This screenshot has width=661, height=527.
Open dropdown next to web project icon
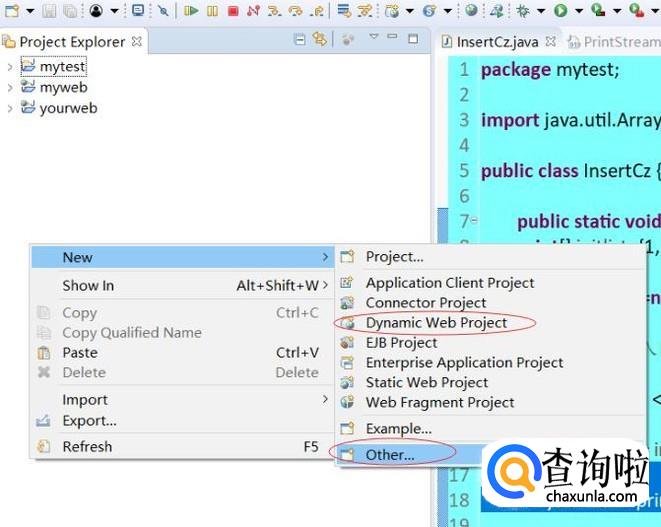pyautogui.click(x=409, y=11)
